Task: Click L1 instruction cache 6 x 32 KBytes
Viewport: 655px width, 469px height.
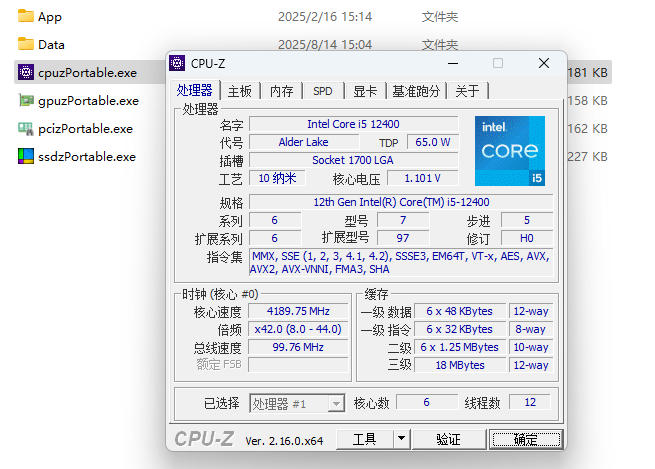Action: (460, 329)
